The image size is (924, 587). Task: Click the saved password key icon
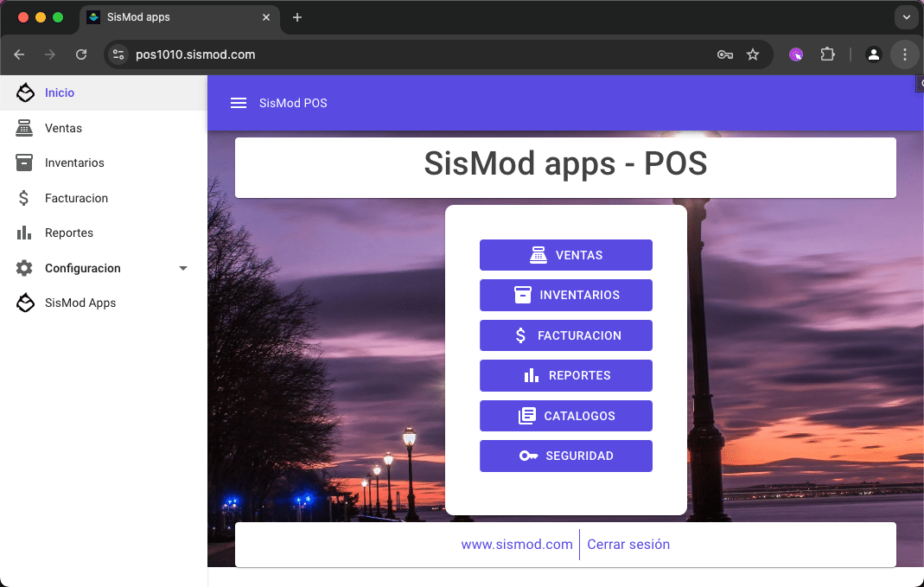coord(725,54)
